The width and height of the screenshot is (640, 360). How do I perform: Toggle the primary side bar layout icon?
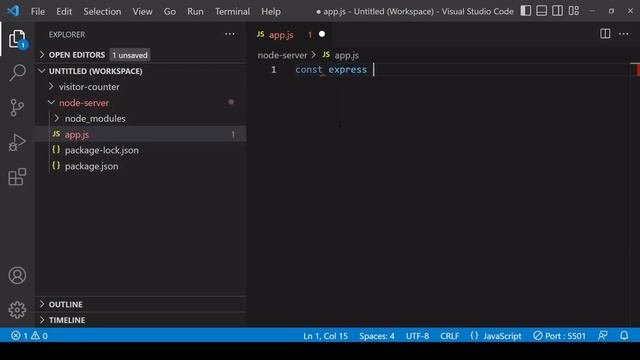pos(526,11)
